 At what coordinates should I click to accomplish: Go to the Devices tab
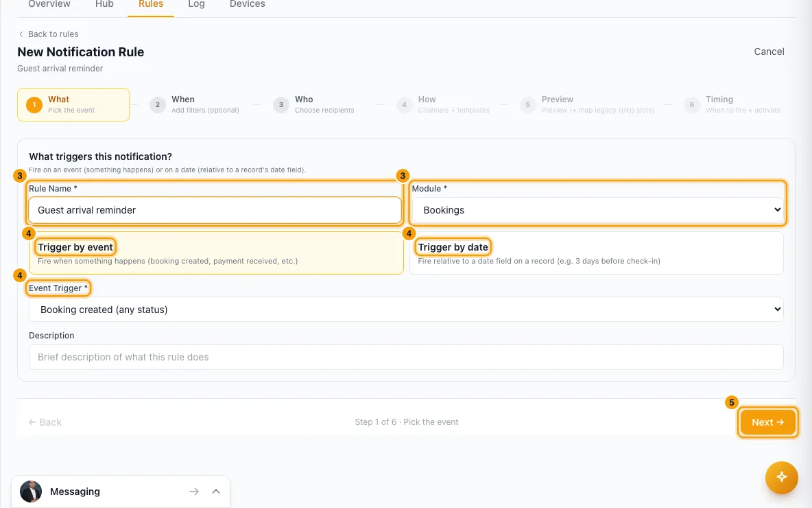point(247,4)
